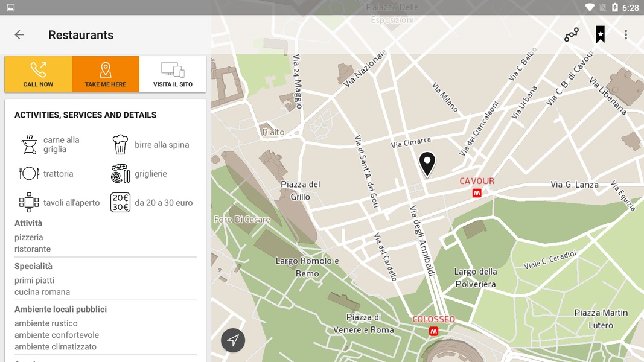This screenshot has width=644, height=362.
Task: Tap the 'Largo Romolo e Remo' map label
Action: [307, 267]
